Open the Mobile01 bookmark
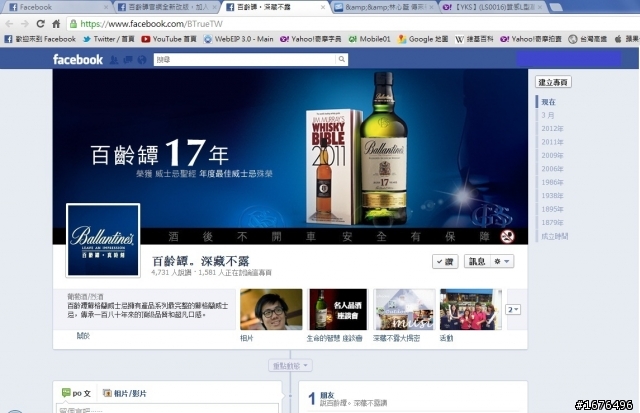This screenshot has width=640, height=413. 369,39
